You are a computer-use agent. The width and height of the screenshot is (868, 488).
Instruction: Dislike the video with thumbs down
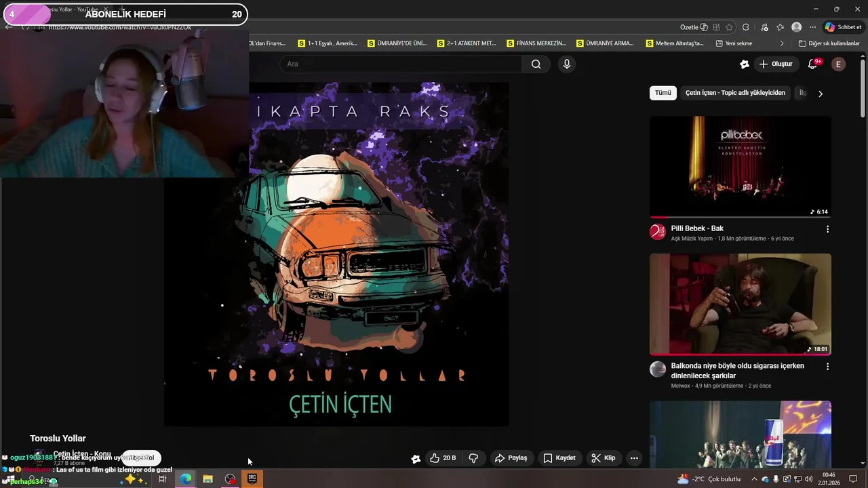point(473,458)
